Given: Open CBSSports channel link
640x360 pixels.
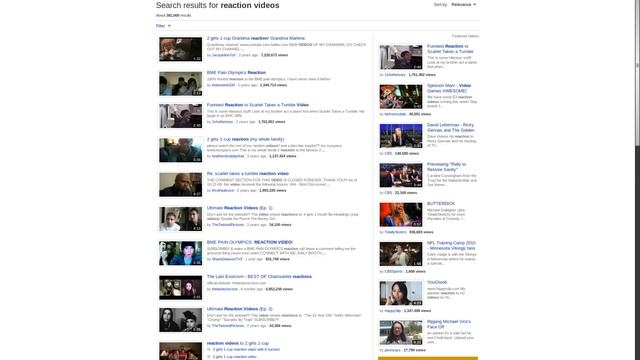Looking at the screenshot, I should click(393, 272).
